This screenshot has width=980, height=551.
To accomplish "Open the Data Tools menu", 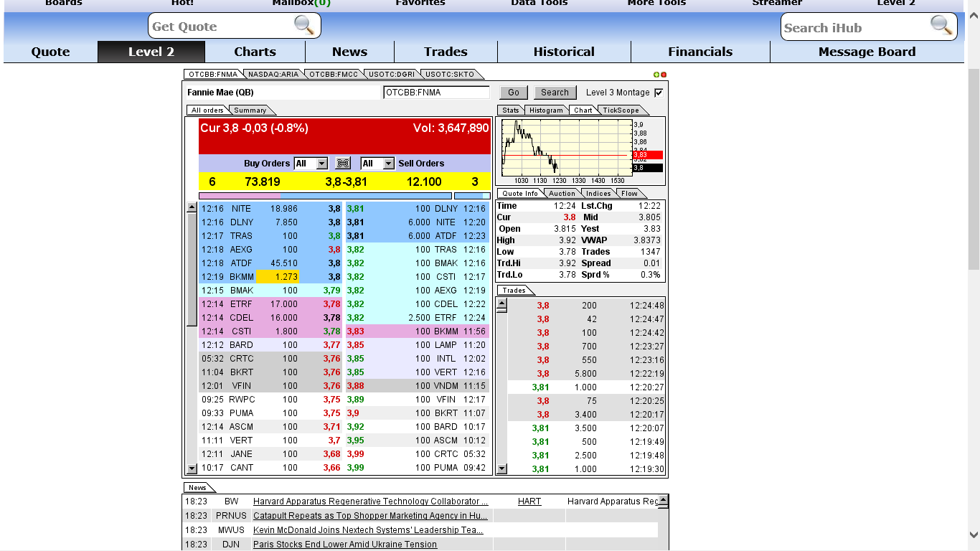I will click(539, 3).
